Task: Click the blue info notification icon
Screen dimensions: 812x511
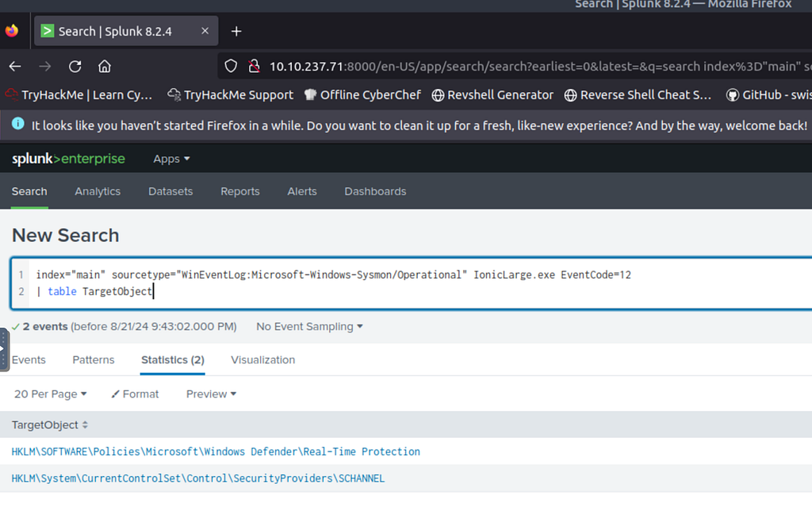Action: coord(18,124)
